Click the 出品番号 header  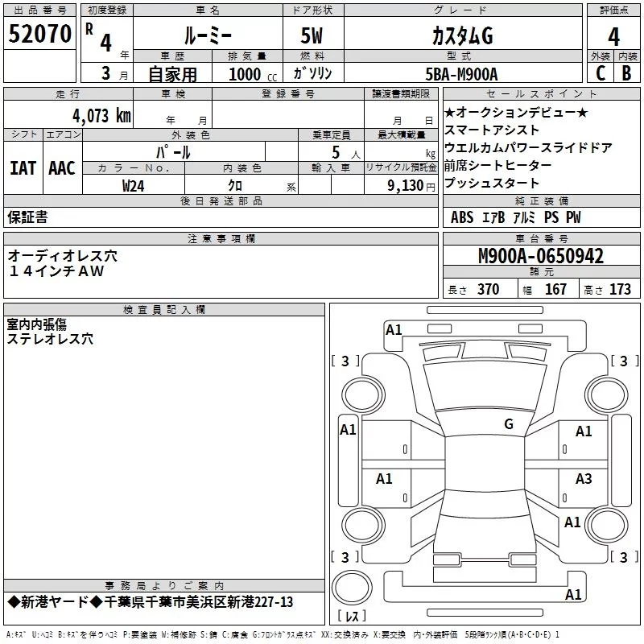[x=39, y=10]
